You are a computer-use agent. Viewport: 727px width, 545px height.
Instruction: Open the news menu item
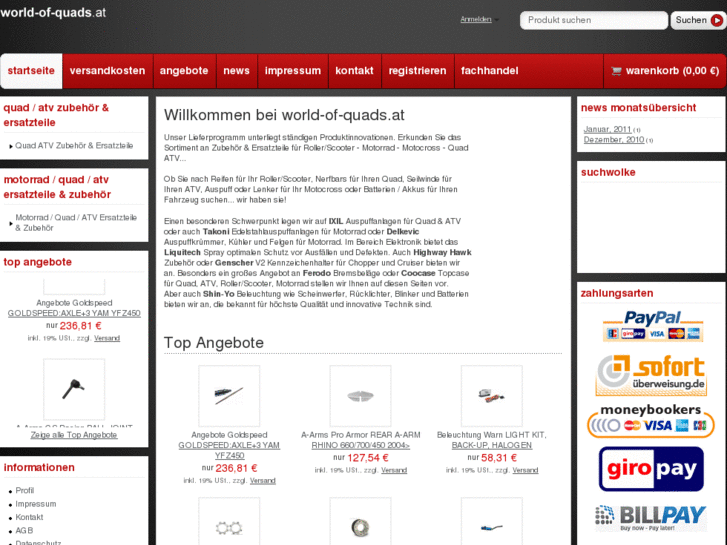coord(236,71)
